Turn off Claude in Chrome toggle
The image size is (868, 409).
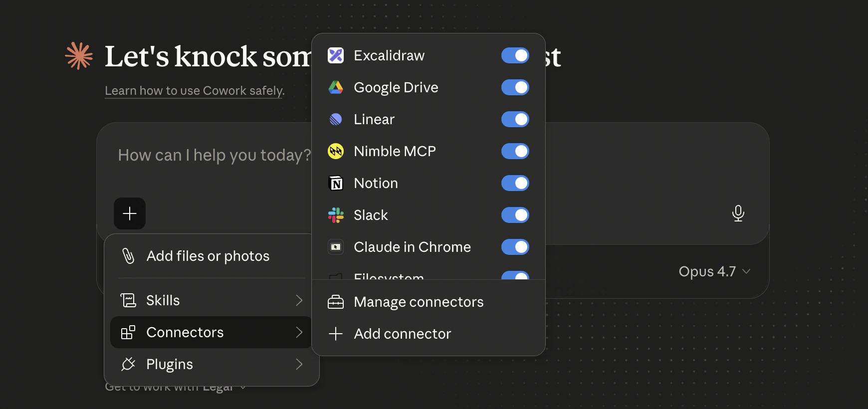click(x=515, y=247)
